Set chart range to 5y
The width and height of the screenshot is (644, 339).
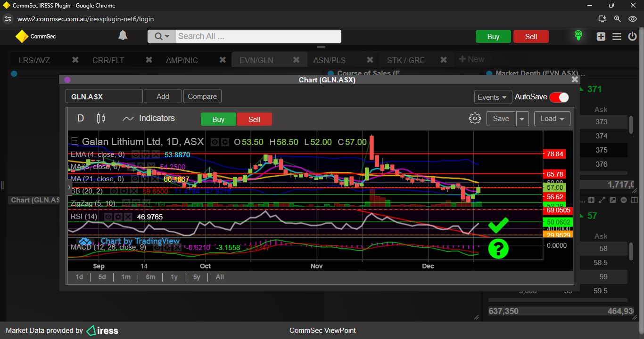click(197, 277)
